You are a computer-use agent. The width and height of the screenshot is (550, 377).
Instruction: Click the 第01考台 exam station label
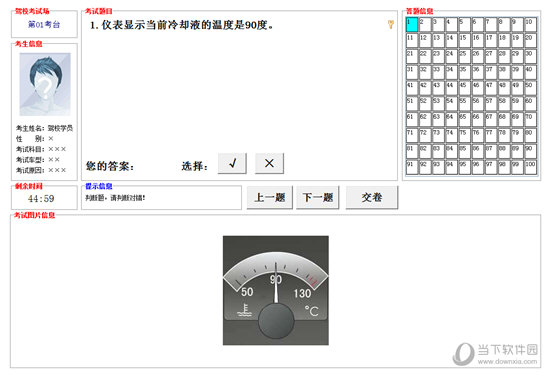(x=44, y=25)
